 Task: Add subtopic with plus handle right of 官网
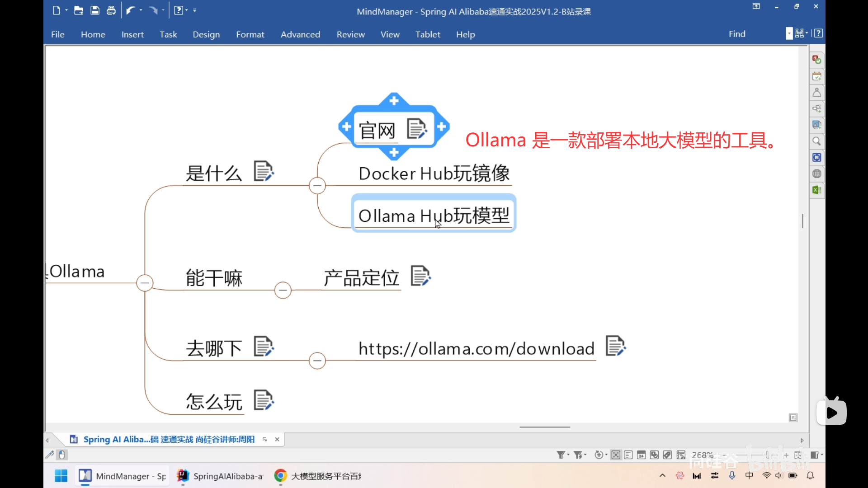point(442,127)
